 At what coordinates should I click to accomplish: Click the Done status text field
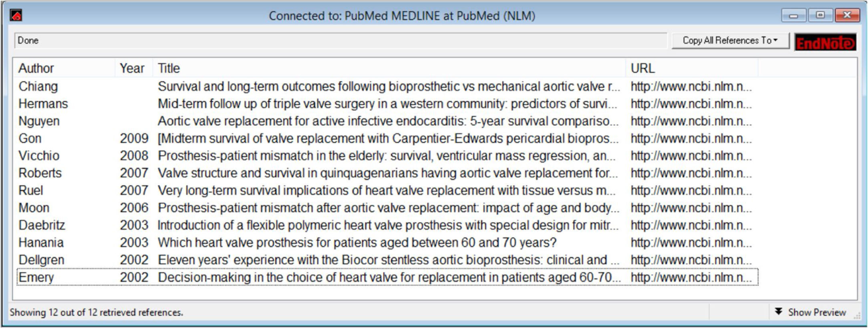click(340, 40)
